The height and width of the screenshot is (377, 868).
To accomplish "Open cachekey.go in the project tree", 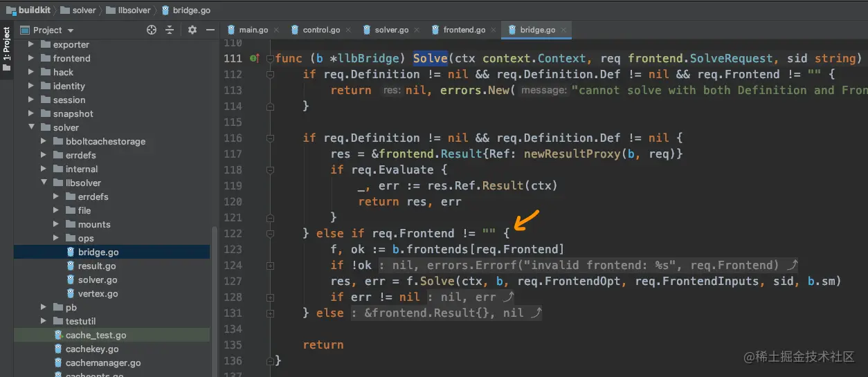I will click(x=111, y=349).
